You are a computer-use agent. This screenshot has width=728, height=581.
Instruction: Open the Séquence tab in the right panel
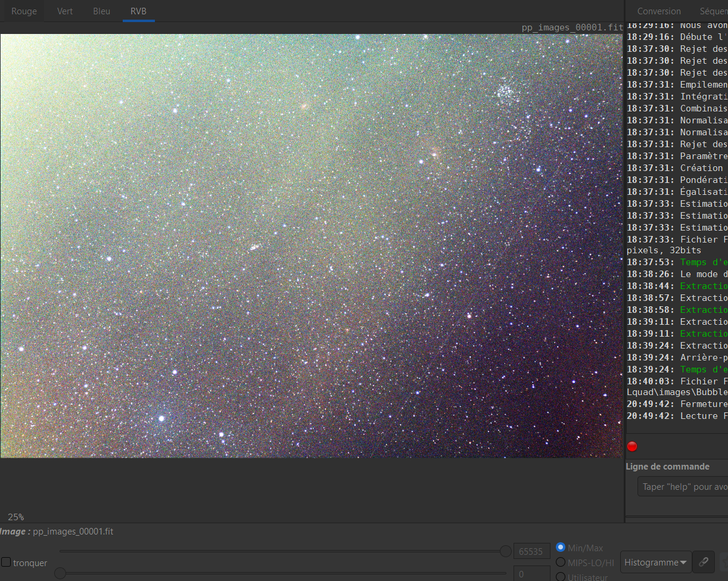pyautogui.click(x=714, y=11)
